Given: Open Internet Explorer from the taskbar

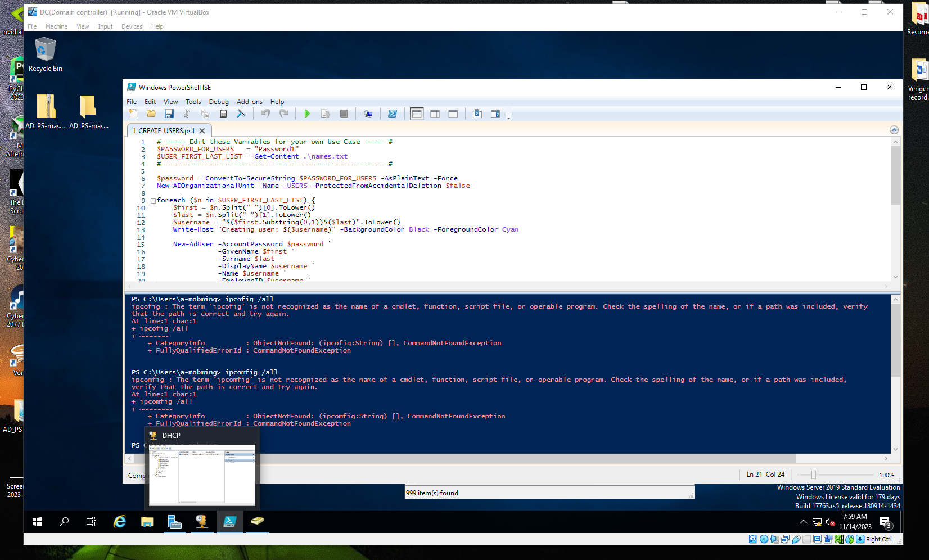Looking at the screenshot, I should [120, 522].
